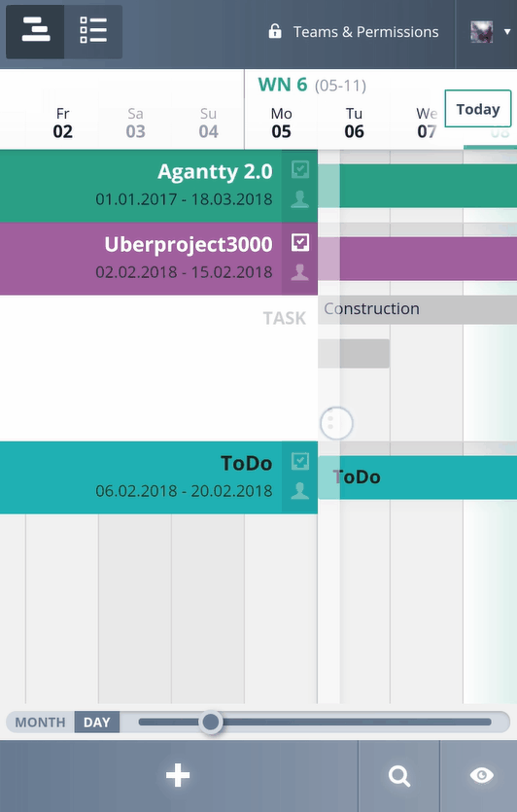Open the user avatar dropdown arrow
Screen dimensions: 517x812
point(506,31)
